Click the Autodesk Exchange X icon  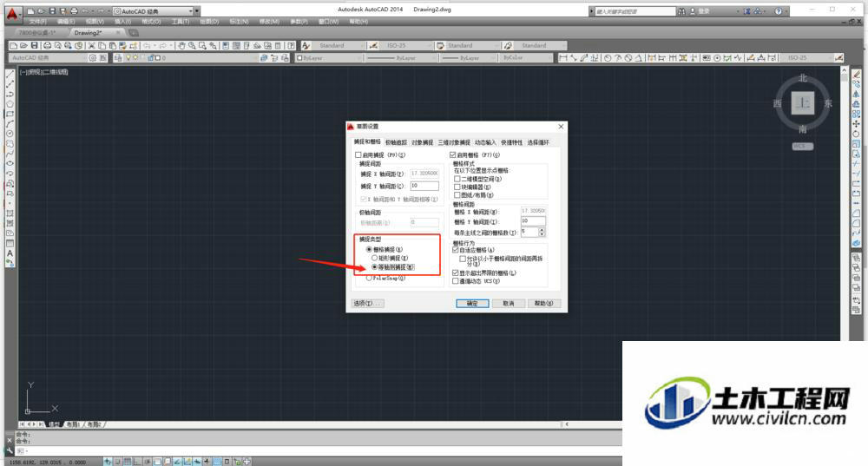coord(747,11)
